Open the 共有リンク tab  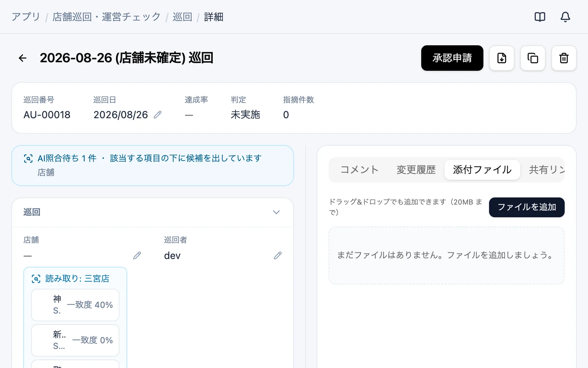pyautogui.click(x=546, y=170)
